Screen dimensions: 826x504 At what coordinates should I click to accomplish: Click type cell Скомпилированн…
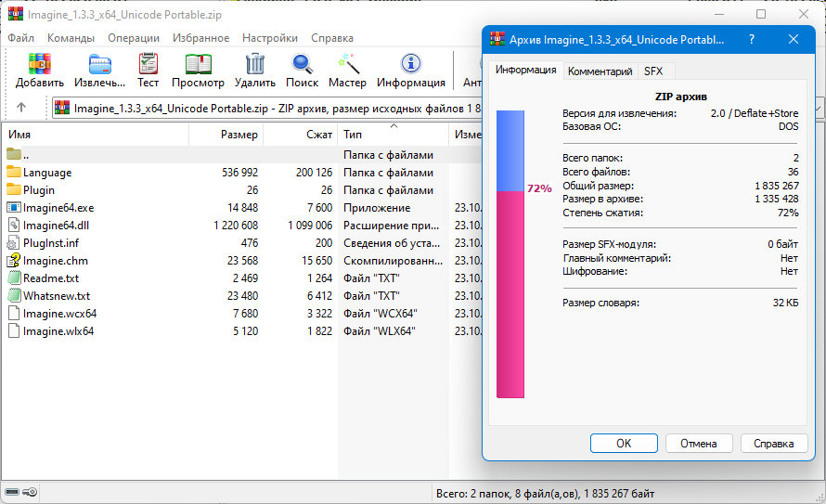point(393,260)
